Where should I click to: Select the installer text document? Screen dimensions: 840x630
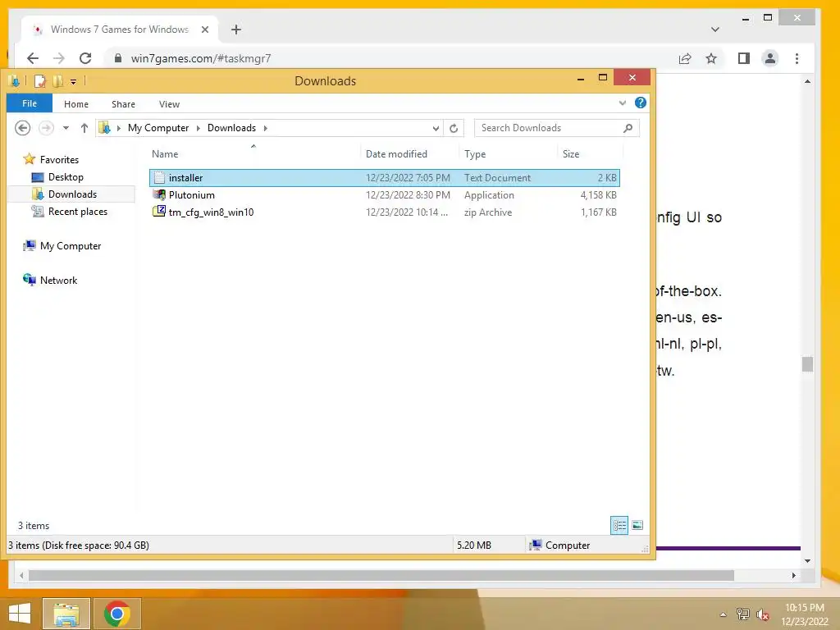click(384, 178)
